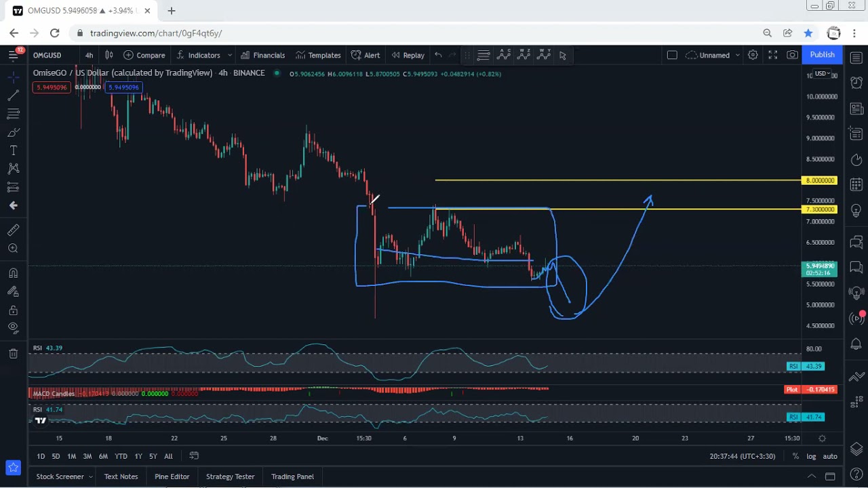The height and width of the screenshot is (488, 868).
Task: Select the zoom in tool
Action: [x=13, y=249]
